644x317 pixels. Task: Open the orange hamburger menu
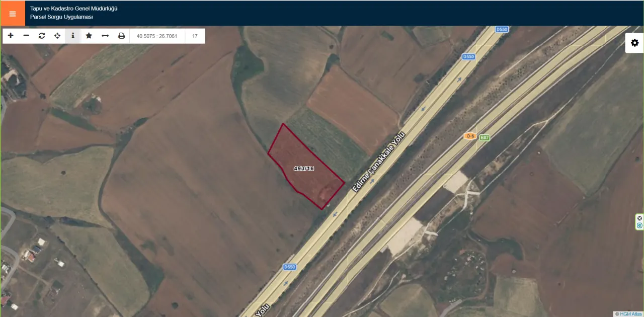pos(13,14)
